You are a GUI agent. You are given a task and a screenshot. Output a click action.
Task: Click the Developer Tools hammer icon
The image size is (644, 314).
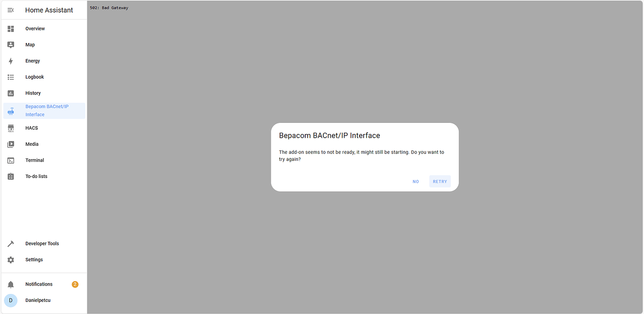[11, 243]
